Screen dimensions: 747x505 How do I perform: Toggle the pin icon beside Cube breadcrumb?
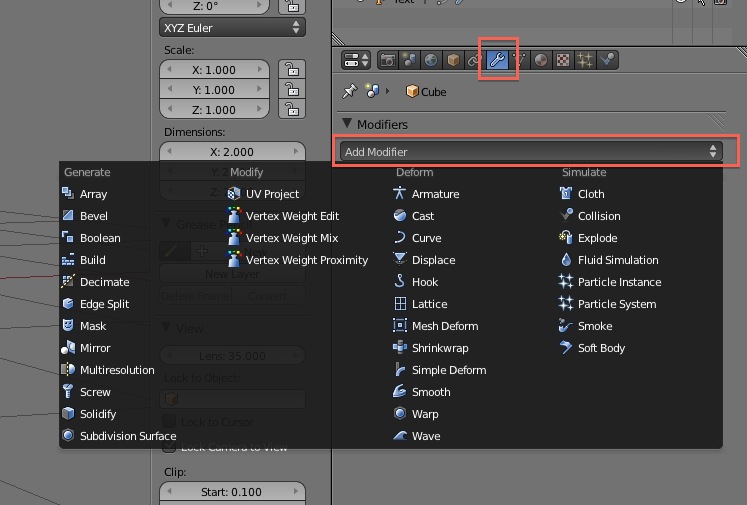pos(349,91)
